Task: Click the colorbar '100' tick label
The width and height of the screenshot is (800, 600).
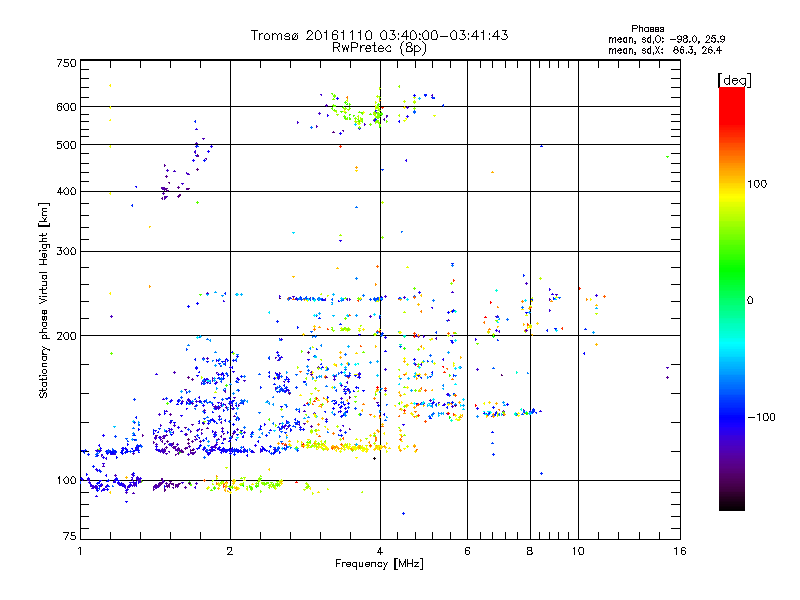Action: (x=757, y=184)
